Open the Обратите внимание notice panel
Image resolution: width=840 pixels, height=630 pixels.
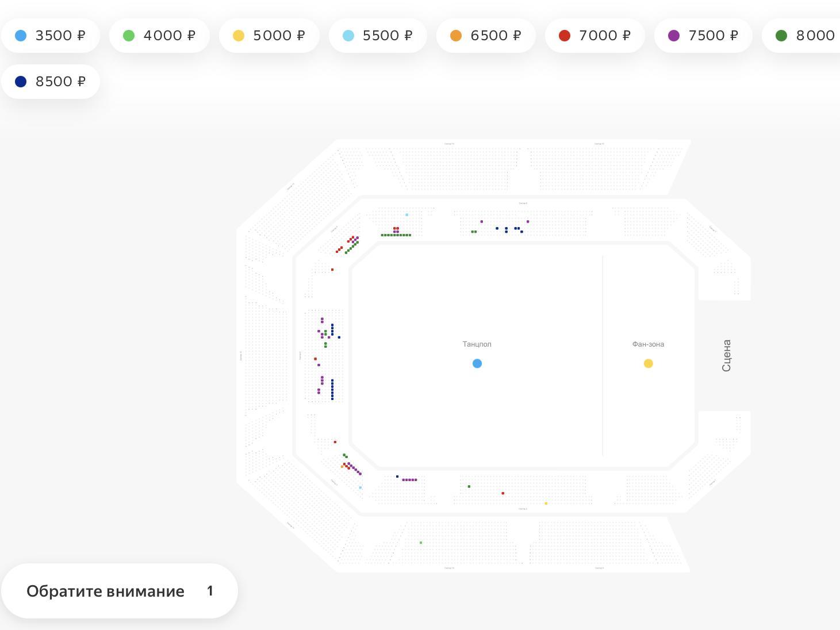(x=120, y=591)
